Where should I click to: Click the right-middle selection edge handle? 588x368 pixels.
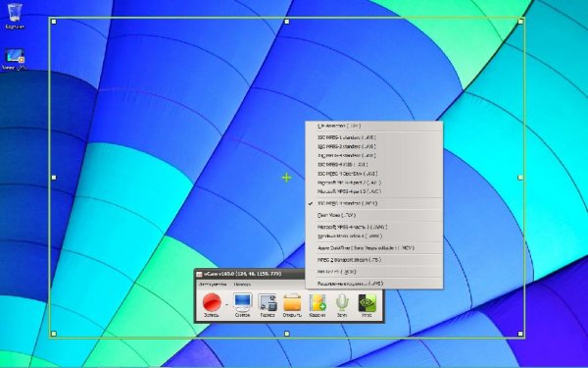click(x=520, y=178)
